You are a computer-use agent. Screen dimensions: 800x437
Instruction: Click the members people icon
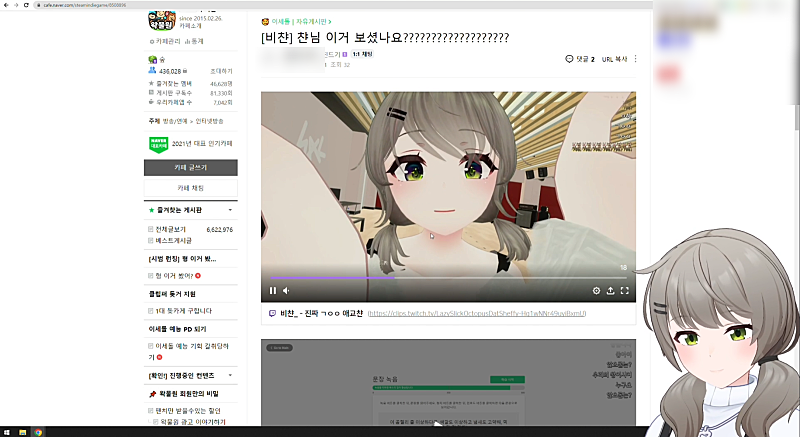tap(152, 71)
